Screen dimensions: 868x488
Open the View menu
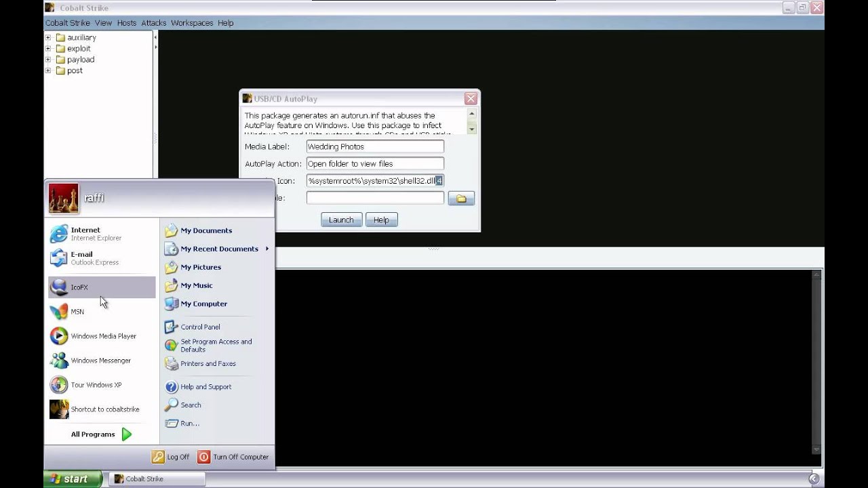coord(103,23)
